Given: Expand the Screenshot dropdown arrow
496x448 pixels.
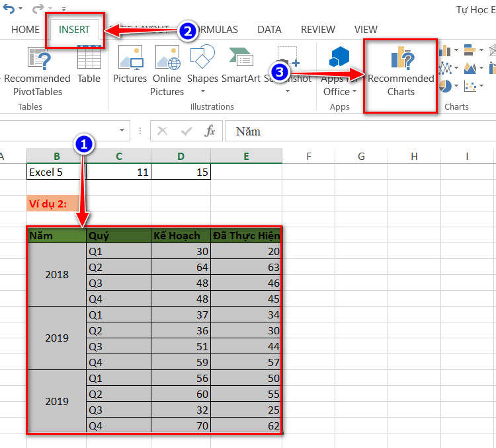Looking at the screenshot, I should pos(288,91).
